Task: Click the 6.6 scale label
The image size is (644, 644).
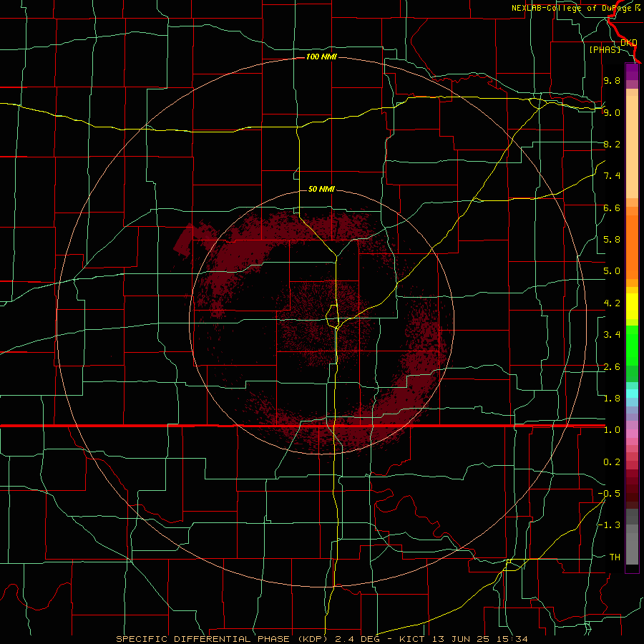Action: 612,208
